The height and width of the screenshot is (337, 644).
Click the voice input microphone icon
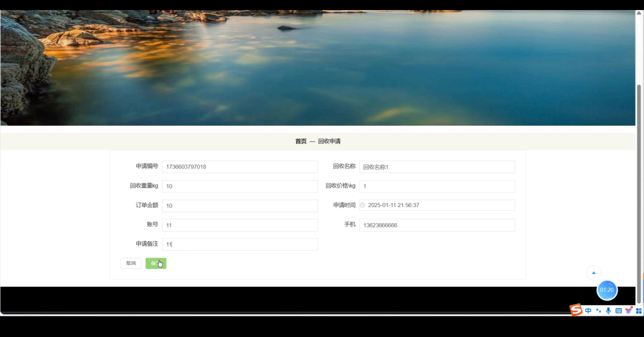(608, 311)
